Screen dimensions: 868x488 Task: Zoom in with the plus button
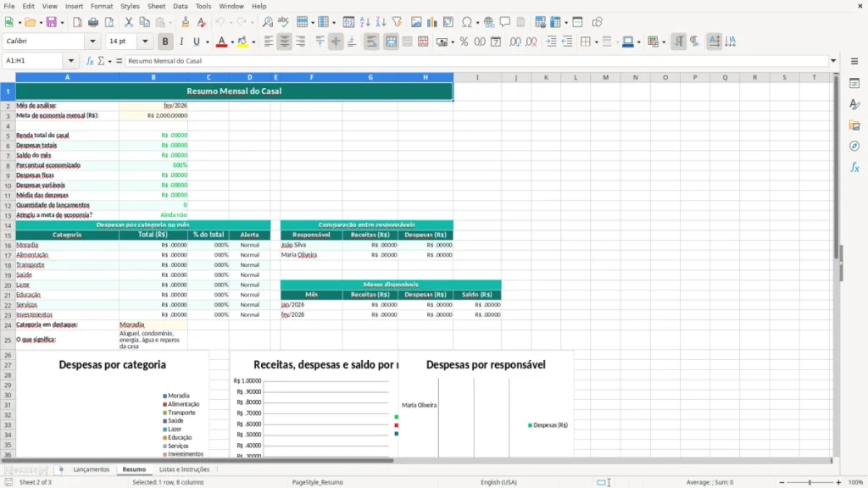[x=838, y=482]
